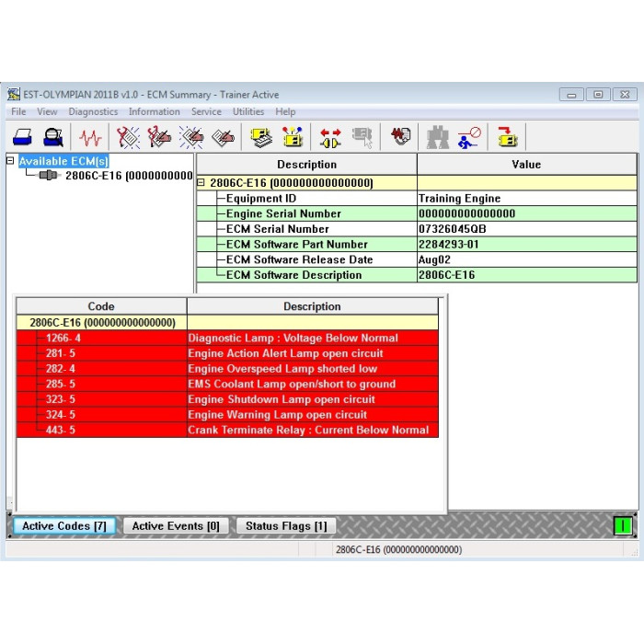Viewport: 644px width, 644px height.
Task: Click the Print printer icon
Action: pos(22,137)
